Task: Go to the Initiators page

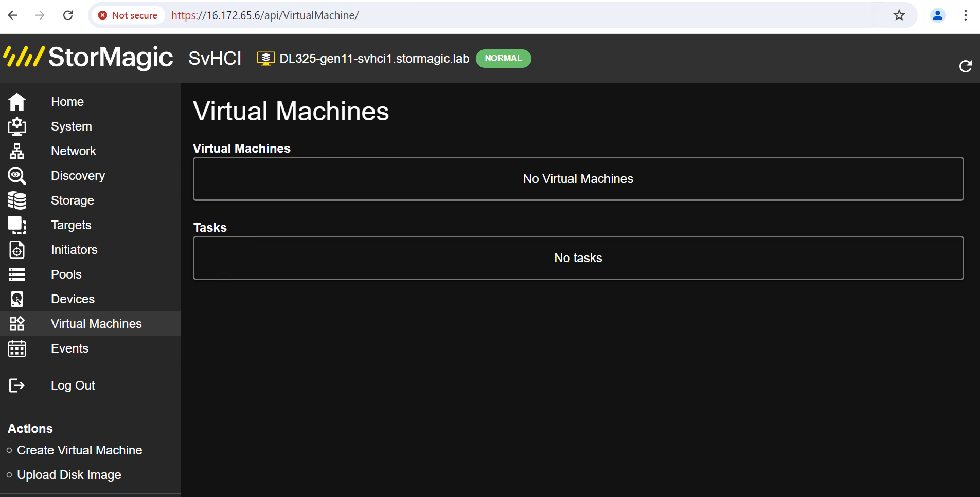Action: 74,250
